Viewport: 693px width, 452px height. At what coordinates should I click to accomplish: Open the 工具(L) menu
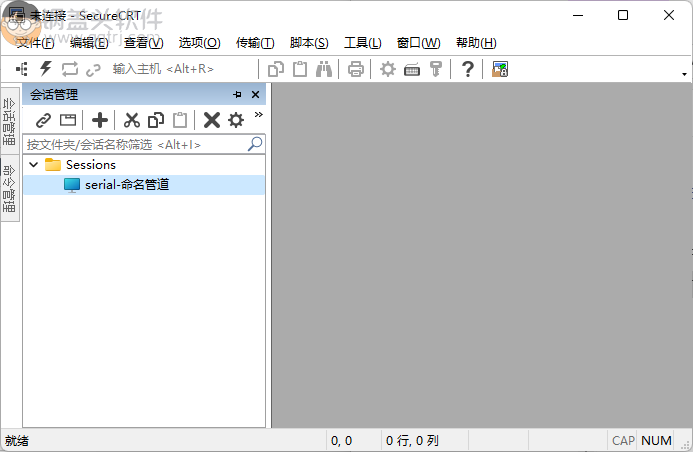click(363, 43)
